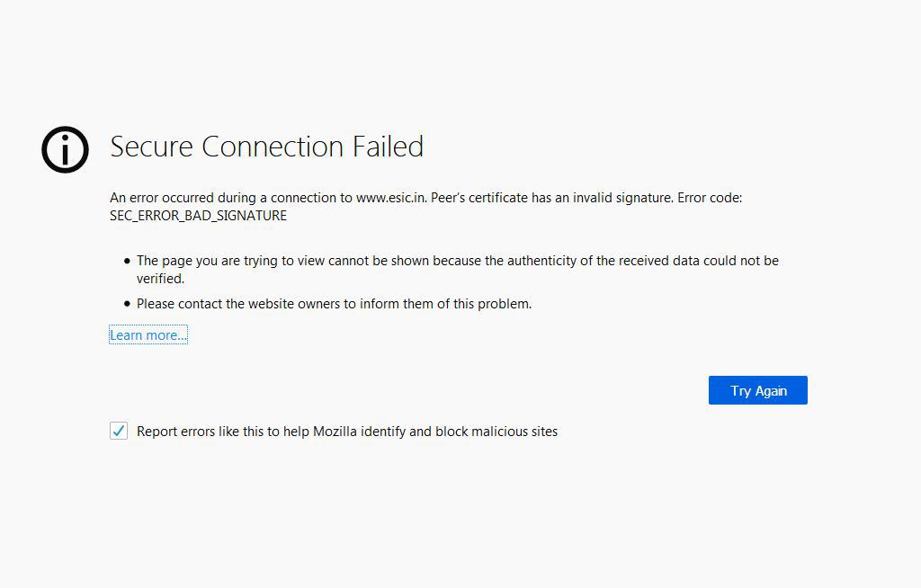921x588 pixels.
Task: Click the "Peer's certificate has an invalid signature" sentence
Action: (x=551, y=198)
